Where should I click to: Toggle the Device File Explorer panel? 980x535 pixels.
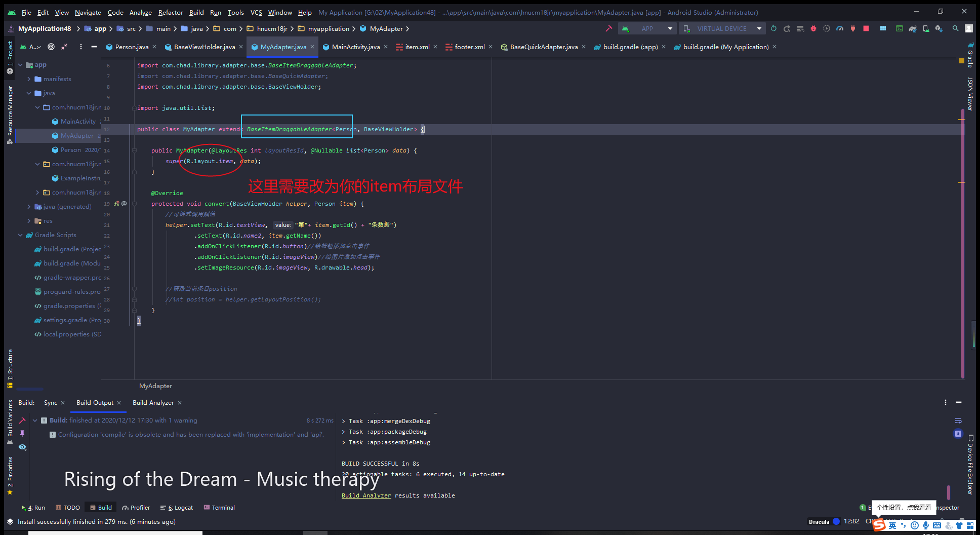coord(970,465)
